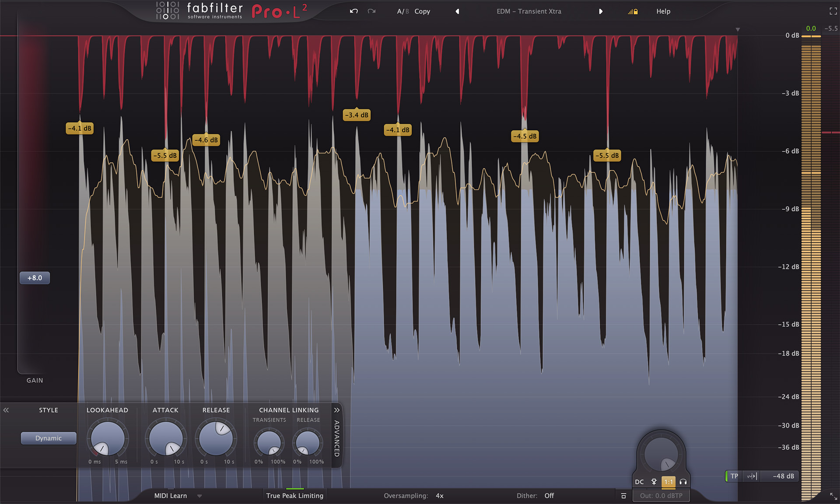The image size is (840, 504).
Task: Click the Channel Linking Release knob
Action: click(308, 442)
